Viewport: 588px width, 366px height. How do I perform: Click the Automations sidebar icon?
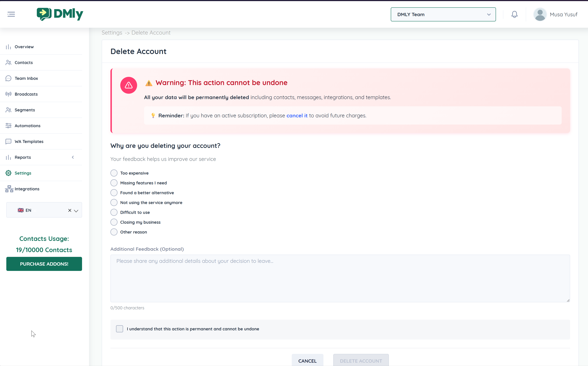pos(8,126)
